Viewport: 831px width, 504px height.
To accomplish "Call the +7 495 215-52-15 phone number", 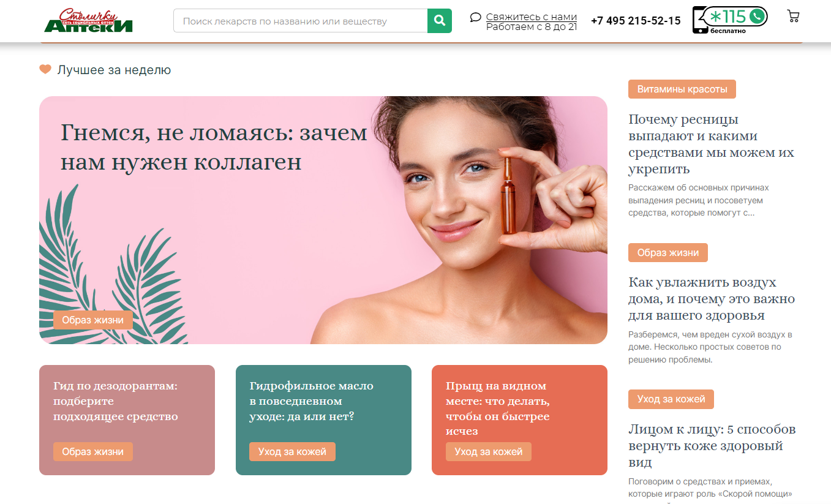I will (636, 21).
